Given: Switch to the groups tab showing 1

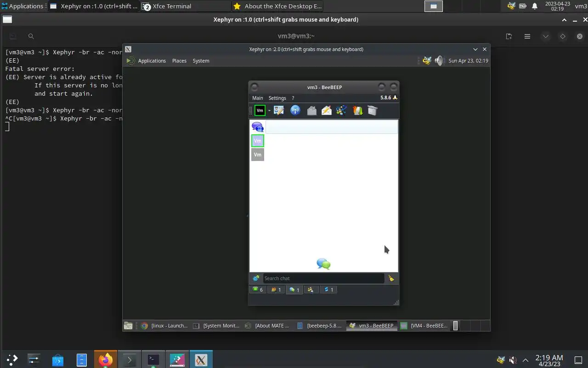Looking at the screenshot, I should click(276, 290).
